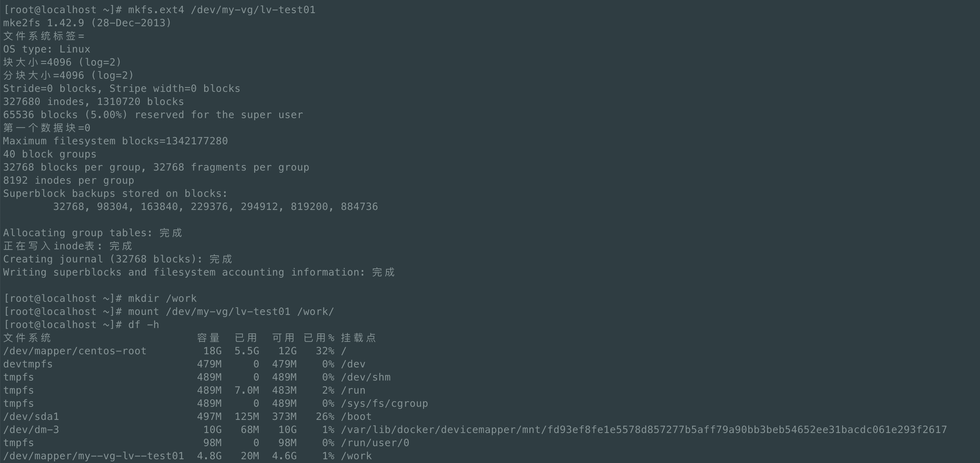Click the '40 block groups' line
Viewport: 980px width, 463px height.
click(50, 154)
